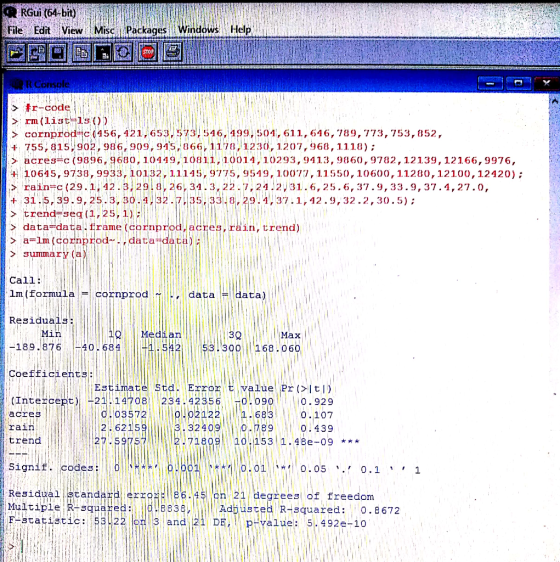Click the trend estimate '27.59757'
Viewport: 560px width, 562px height.
point(120,441)
